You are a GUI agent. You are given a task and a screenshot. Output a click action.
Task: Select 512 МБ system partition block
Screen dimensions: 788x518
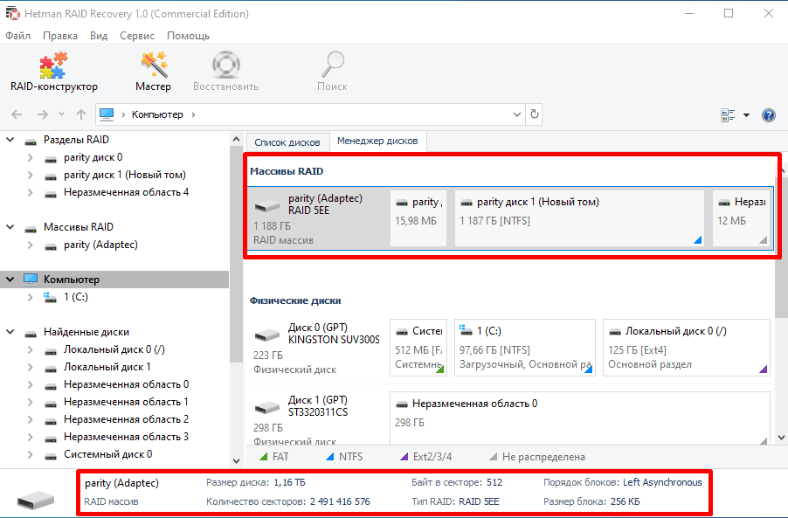tap(418, 348)
